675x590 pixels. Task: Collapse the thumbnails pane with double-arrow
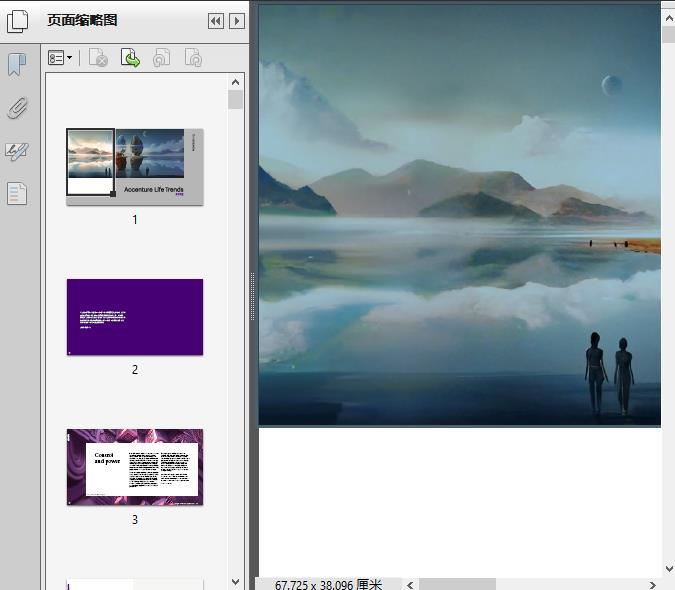coord(216,21)
